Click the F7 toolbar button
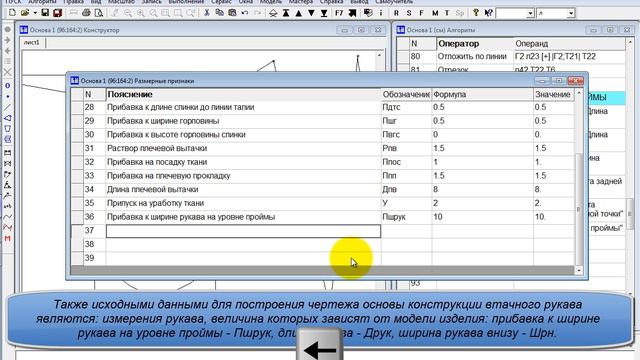This screenshot has width=640, height=360. point(339,13)
